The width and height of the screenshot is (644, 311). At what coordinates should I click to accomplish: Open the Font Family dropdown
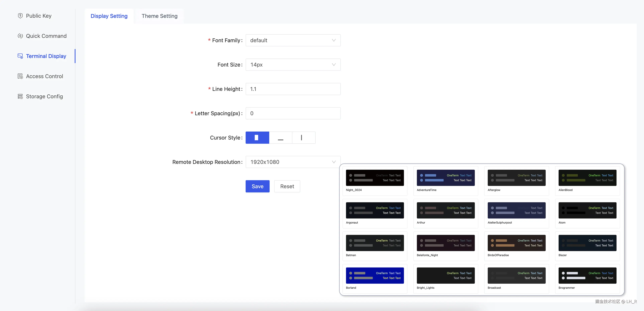(293, 40)
